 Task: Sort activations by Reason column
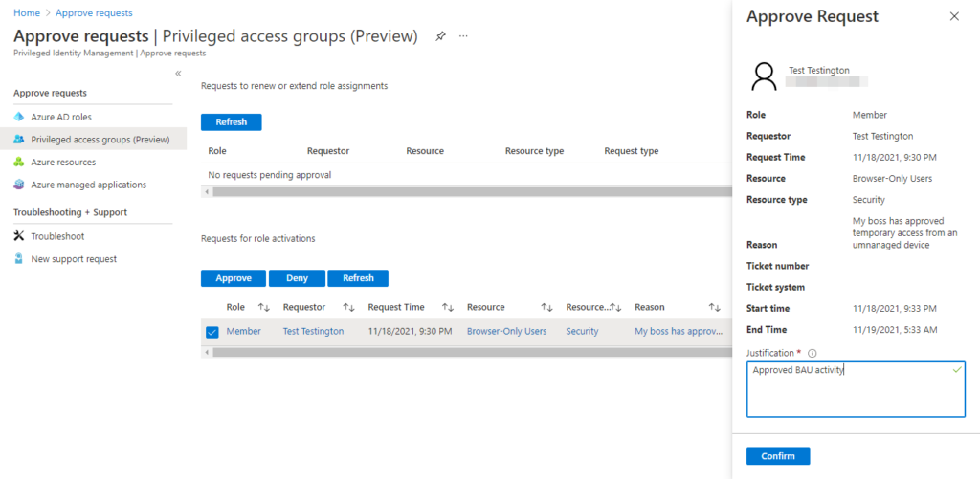(x=714, y=307)
